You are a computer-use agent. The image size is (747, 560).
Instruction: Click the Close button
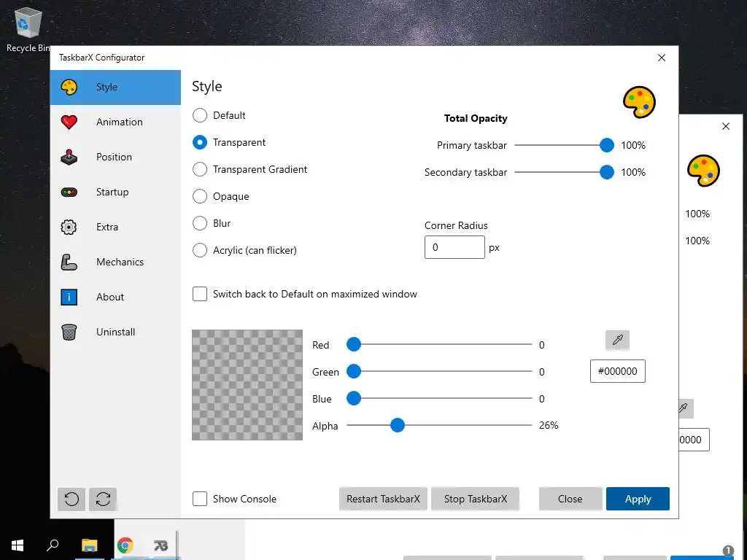(570, 499)
